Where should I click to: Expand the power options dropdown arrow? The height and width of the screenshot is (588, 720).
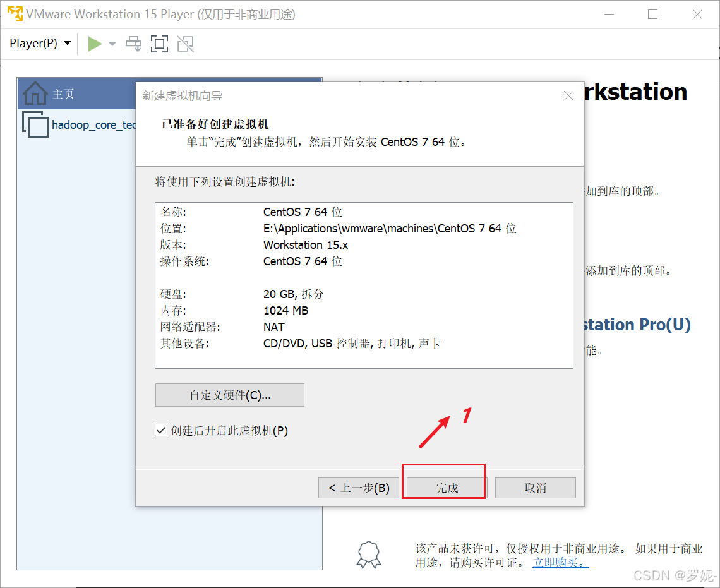point(112,44)
